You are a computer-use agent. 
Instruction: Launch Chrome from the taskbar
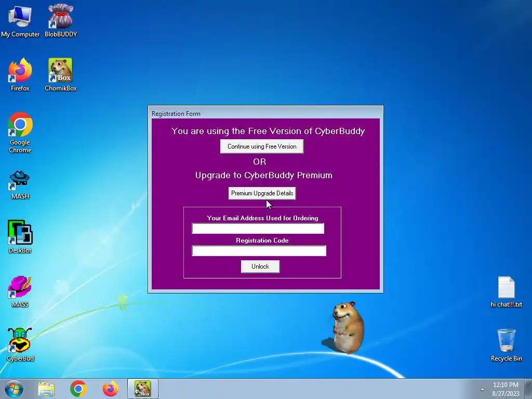point(78,389)
